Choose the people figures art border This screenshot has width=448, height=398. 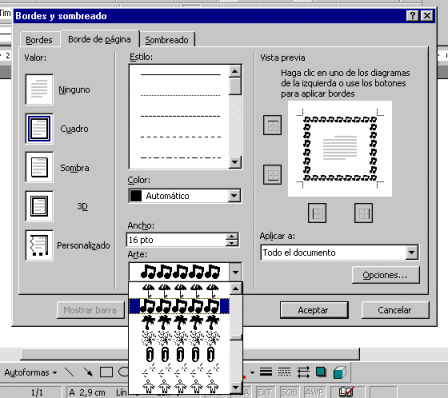(x=180, y=386)
